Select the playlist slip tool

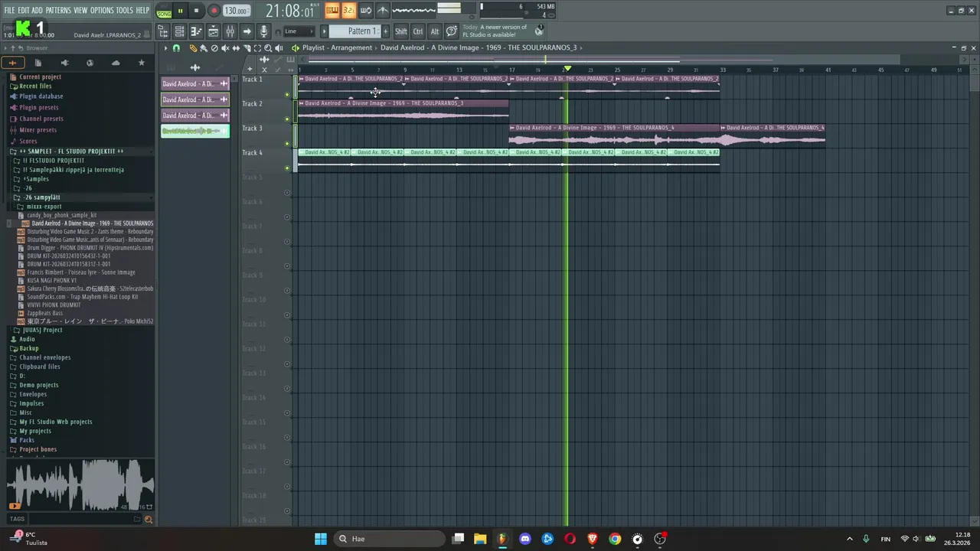tap(236, 48)
